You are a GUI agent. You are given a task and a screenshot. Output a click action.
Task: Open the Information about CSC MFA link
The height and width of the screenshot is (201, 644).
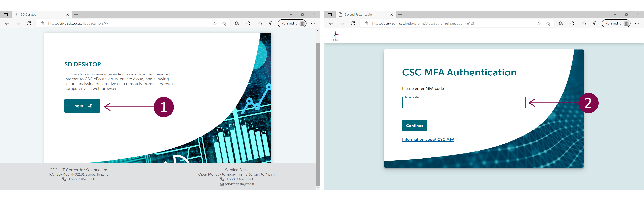click(428, 139)
